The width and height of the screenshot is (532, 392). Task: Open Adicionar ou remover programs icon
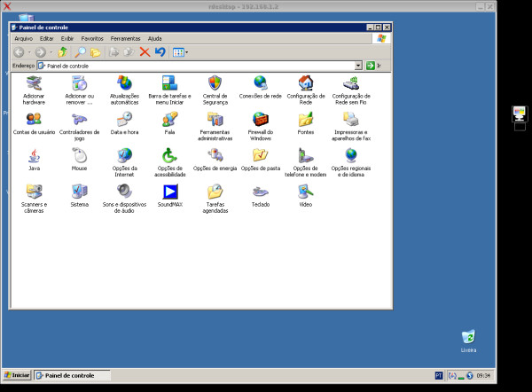click(x=80, y=90)
